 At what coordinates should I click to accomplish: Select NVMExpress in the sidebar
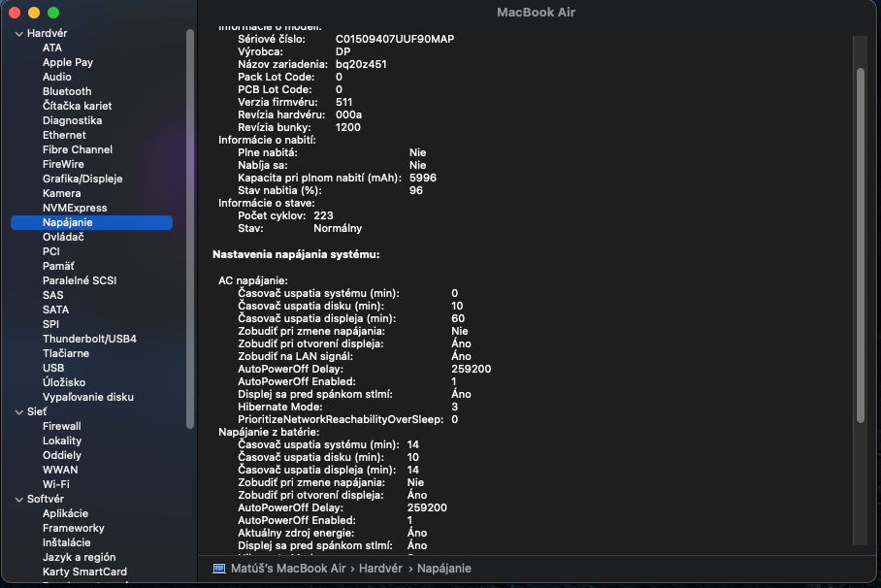[x=75, y=208]
